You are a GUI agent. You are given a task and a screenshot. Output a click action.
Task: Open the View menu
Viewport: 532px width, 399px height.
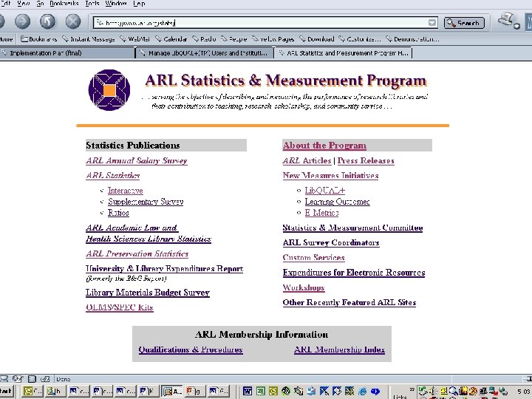pyautogui.click(x=24, y=4)
